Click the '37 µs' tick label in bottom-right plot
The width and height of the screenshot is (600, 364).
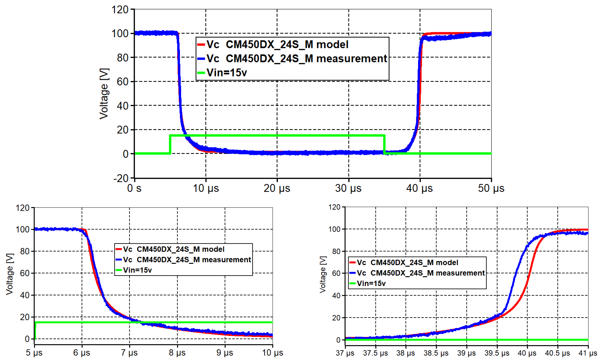click(345, 353)
